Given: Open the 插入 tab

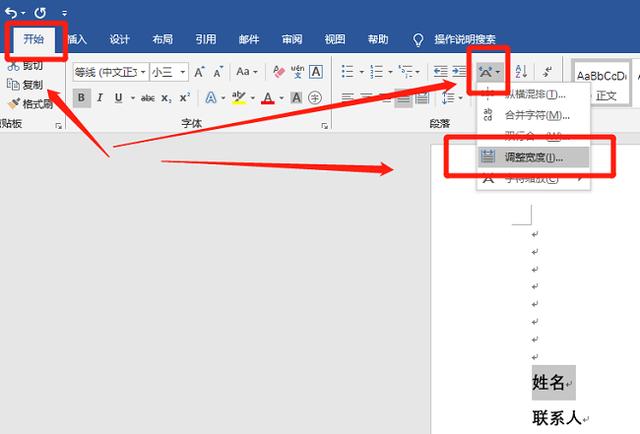Looking at the screenshot, I should (77, 39).
